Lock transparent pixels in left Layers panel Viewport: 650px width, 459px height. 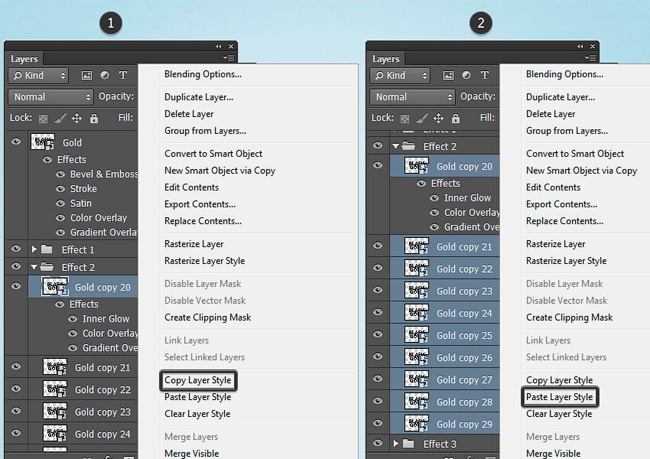[43, 119]
